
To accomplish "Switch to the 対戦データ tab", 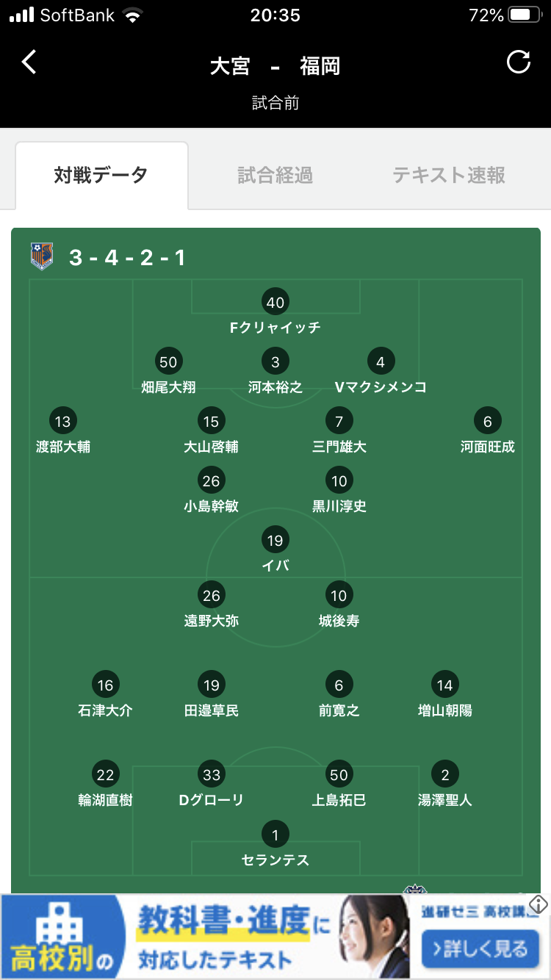I will pos(101,176).
